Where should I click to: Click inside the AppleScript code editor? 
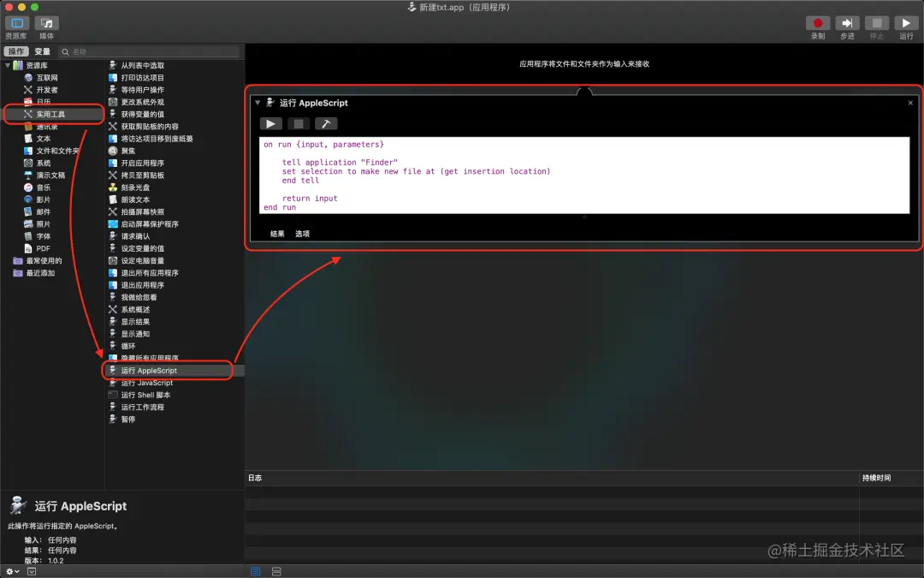tap(584, 176)
